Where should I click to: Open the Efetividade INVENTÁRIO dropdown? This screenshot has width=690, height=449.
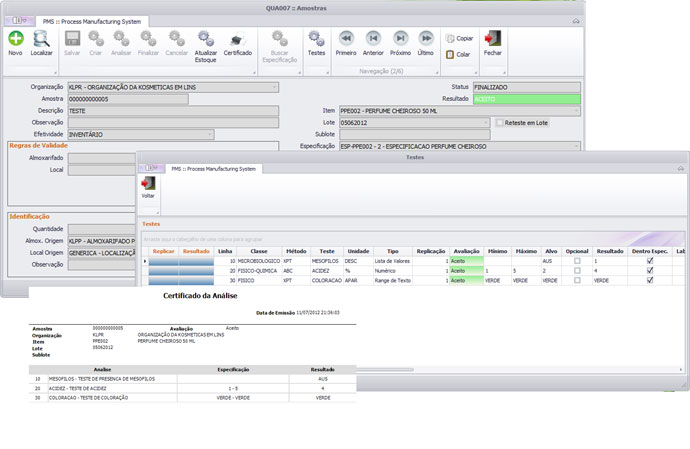(210, 134)
